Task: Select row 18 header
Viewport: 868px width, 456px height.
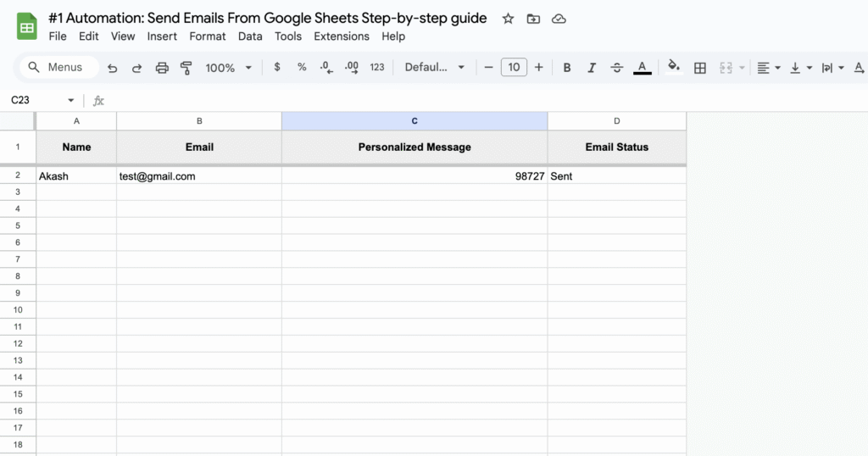Action: [18, 444]
